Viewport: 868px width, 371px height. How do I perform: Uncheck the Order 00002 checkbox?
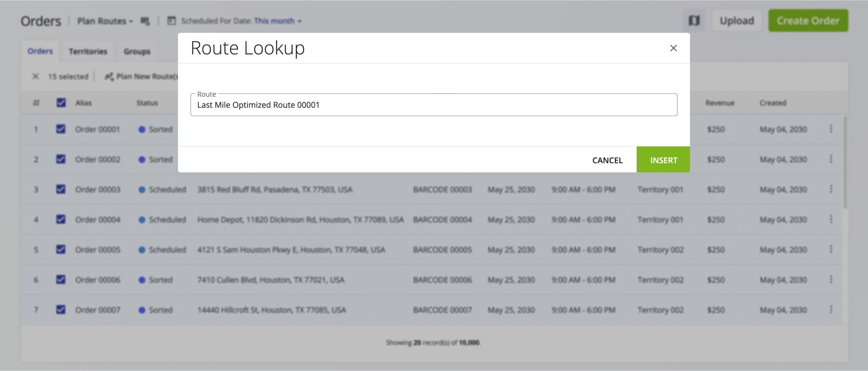tap(61, 159)
